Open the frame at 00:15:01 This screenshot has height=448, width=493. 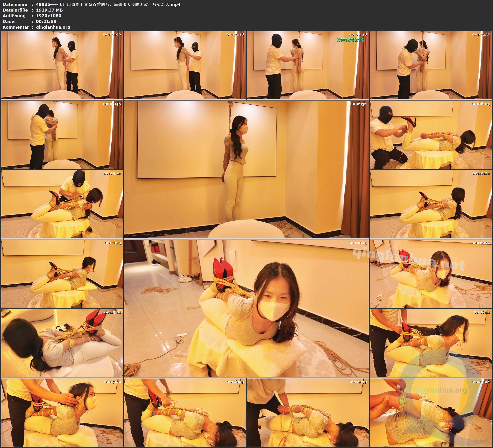coord(62,343)
